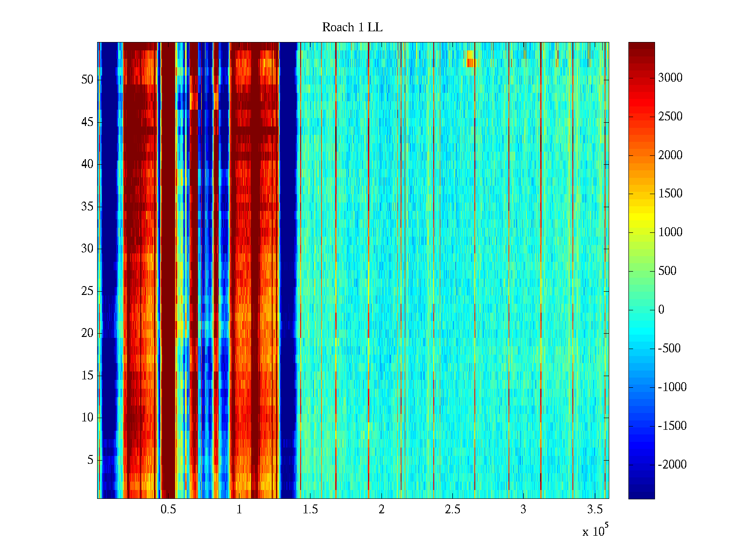This screenshot has width=747, height=560.
Task: Select the colorbar tick label -2000
Action: pos(672,465)
